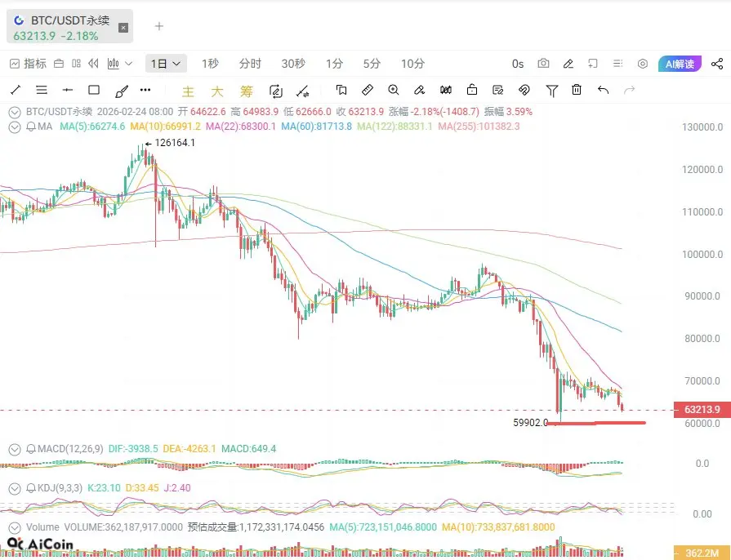Switch to the 1分 timeframe

click(x=334, y=64)
